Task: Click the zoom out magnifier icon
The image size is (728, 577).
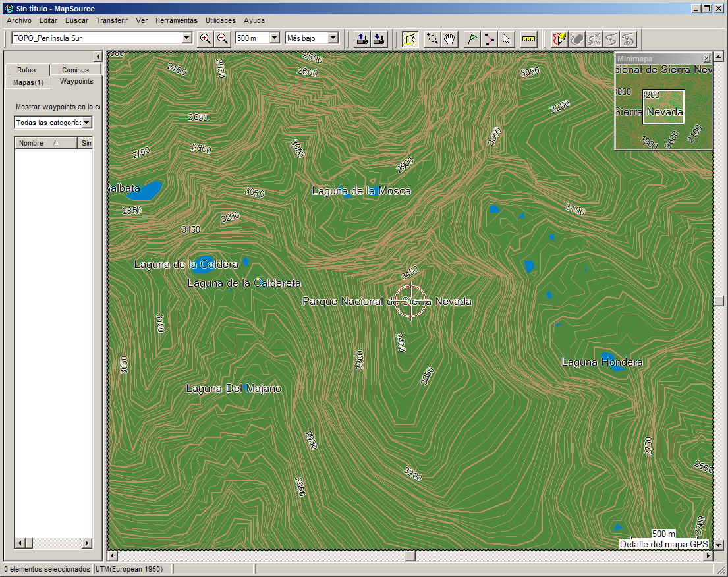Action: pos(223,39)
